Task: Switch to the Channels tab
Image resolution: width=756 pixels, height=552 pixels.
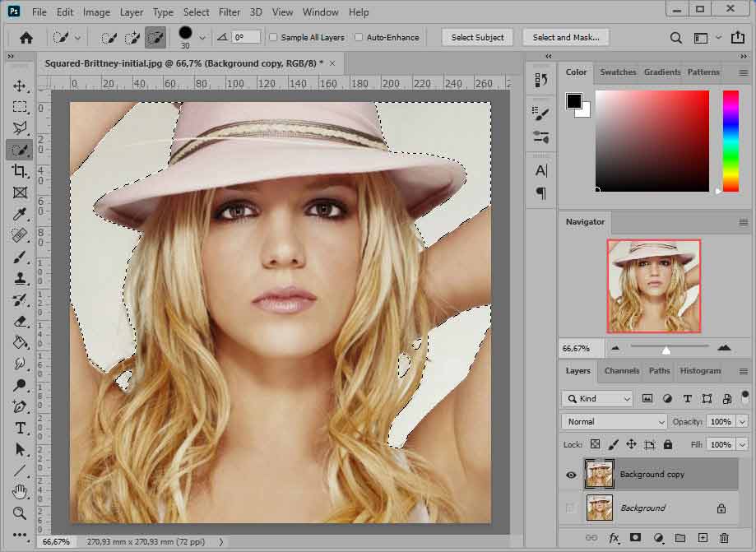Action: [x=621, y=371]
